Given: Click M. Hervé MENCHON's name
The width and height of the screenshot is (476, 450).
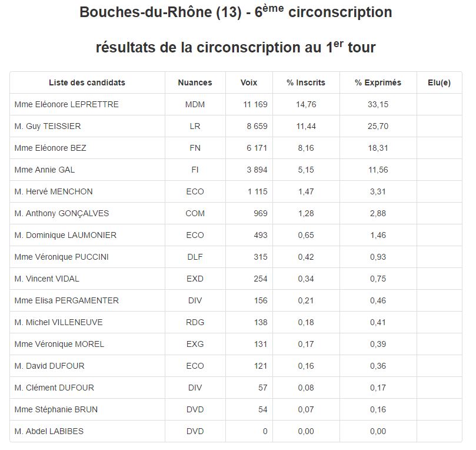Looking at the screenshot, I should pos(54,191).
